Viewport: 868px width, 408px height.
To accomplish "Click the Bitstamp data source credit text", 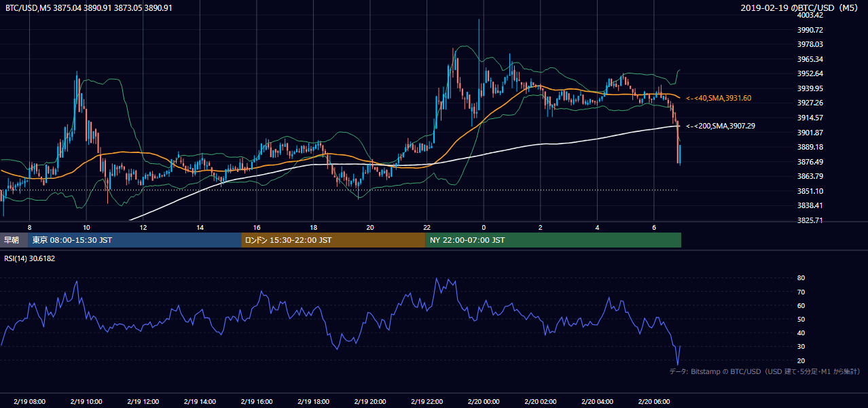I will tap(765, 371).
